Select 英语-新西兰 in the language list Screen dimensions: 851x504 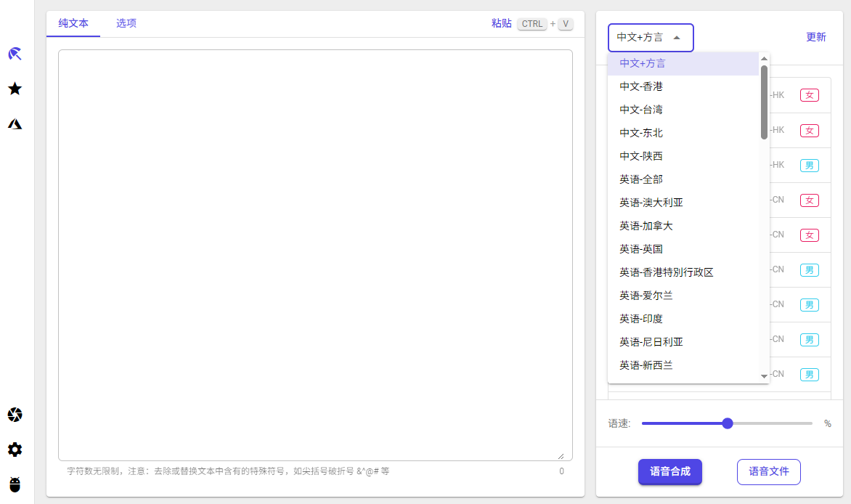[646, 365]
